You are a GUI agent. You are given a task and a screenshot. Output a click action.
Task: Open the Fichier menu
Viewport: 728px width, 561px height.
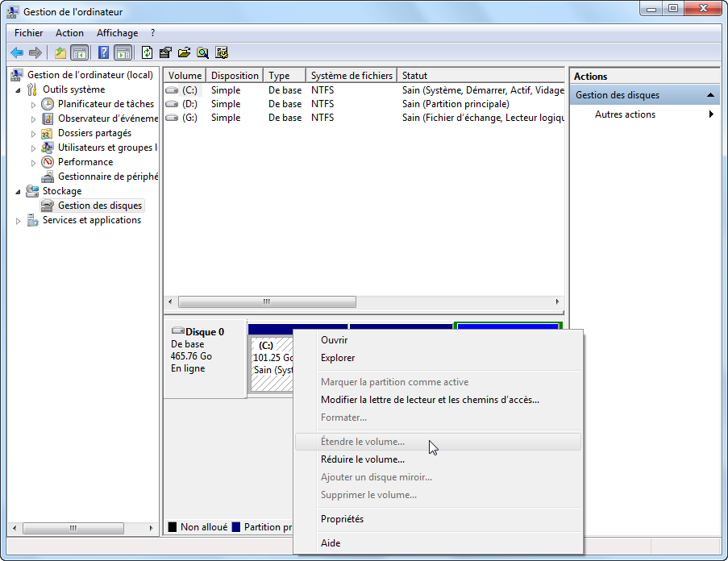click(29, 33)
